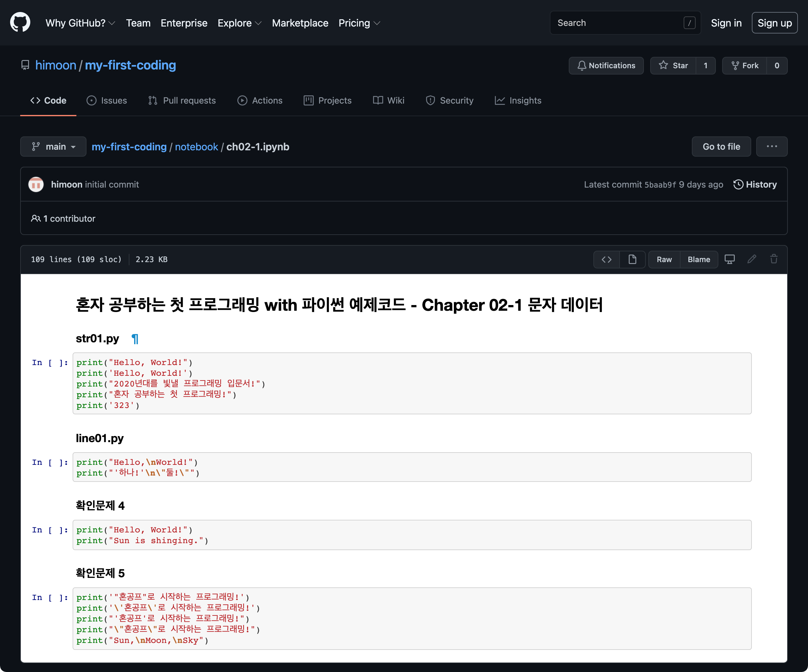The width and height of the screenshot is (808, 672).
Task: Show rendered blob document icon
Action: (632, 259)
